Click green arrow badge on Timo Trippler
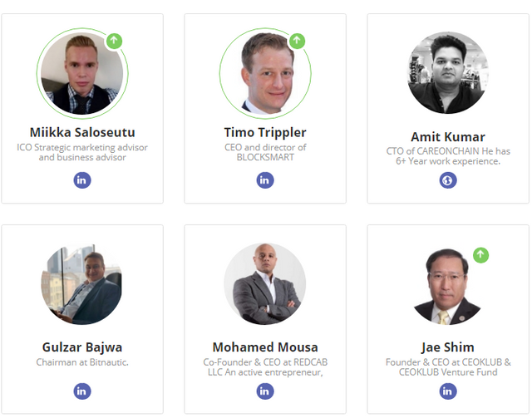532x418 pixels. 297,40
